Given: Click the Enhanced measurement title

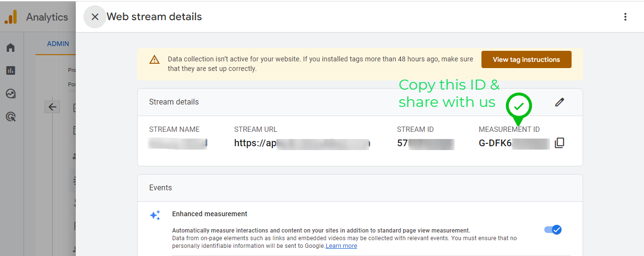Looking at the screenshot, I should coord(210,214).
